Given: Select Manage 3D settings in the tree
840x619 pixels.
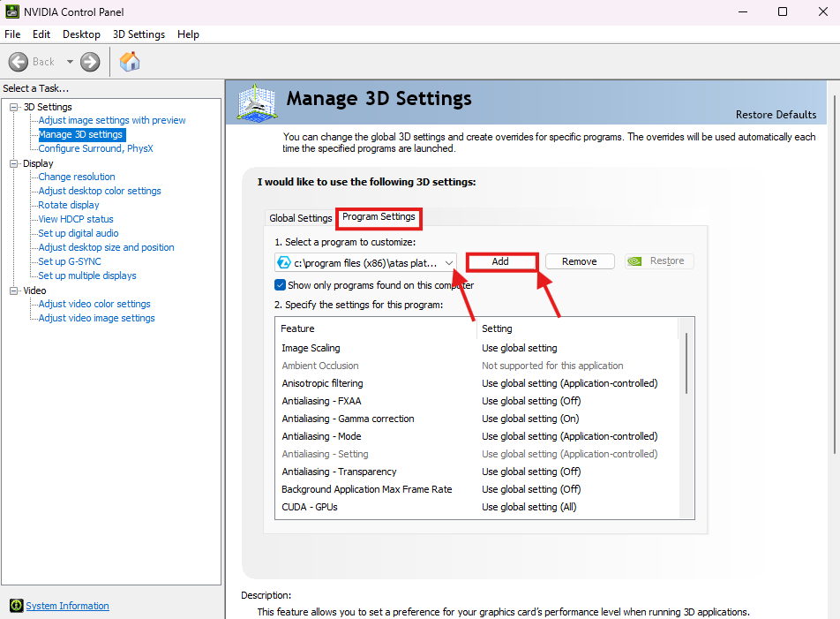Looking at the screenshot, I should [x=81, y=134].
